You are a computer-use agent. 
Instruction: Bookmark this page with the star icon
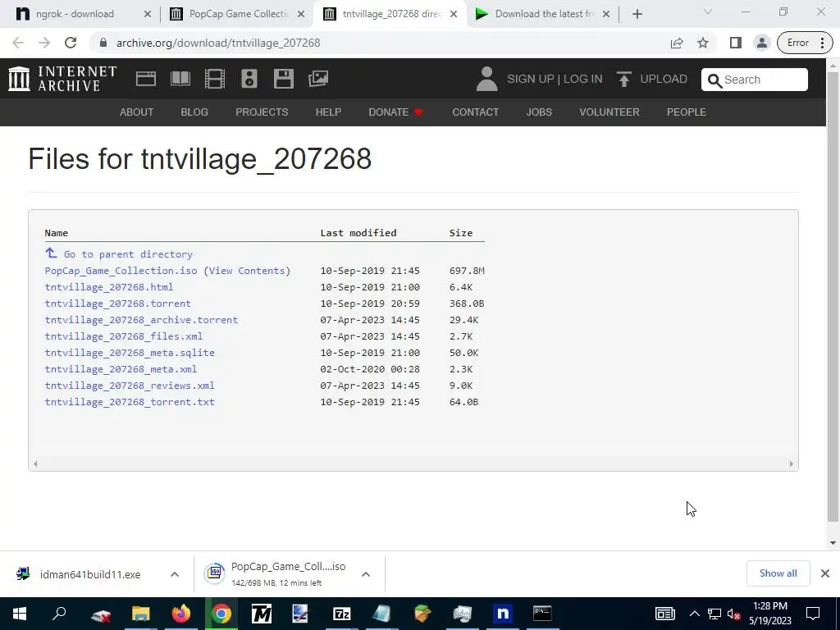[x=703, y=43]
